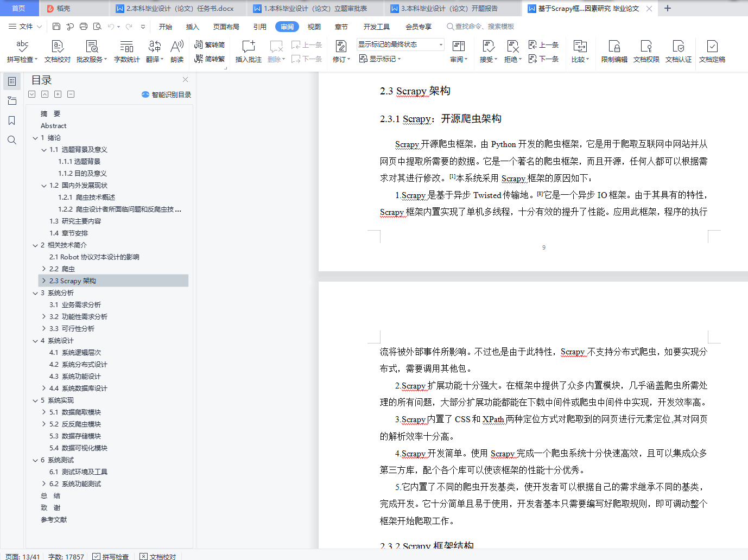The width and height of the screenshot is (748, 560).
Task: Switch to the 视图 ribbon tab
Action: pyautogui.click(x=314, y=27)
